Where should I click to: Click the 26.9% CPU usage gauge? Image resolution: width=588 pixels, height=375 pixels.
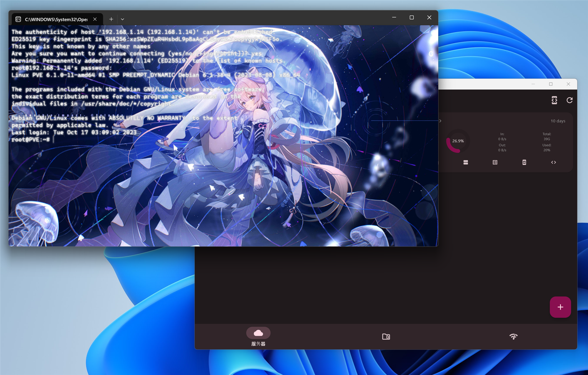[x=458, y=141]
